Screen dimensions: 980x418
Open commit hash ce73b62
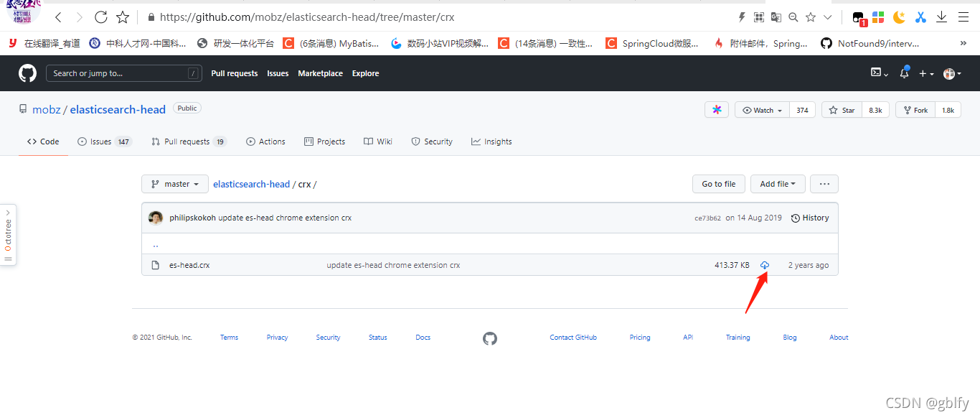707,218
